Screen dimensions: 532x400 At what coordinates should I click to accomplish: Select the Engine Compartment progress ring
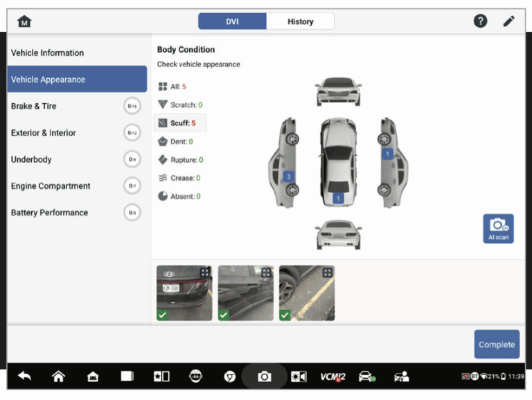132,186
